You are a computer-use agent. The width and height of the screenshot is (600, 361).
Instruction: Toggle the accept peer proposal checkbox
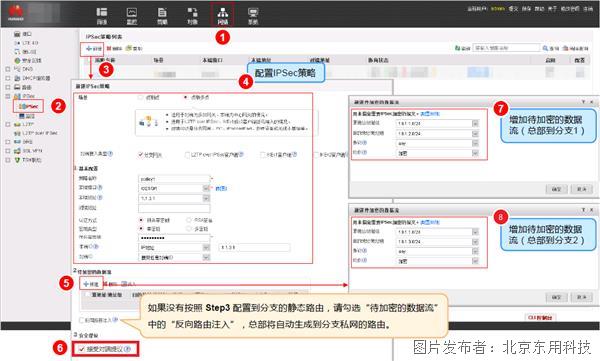[x=82, y=349]
